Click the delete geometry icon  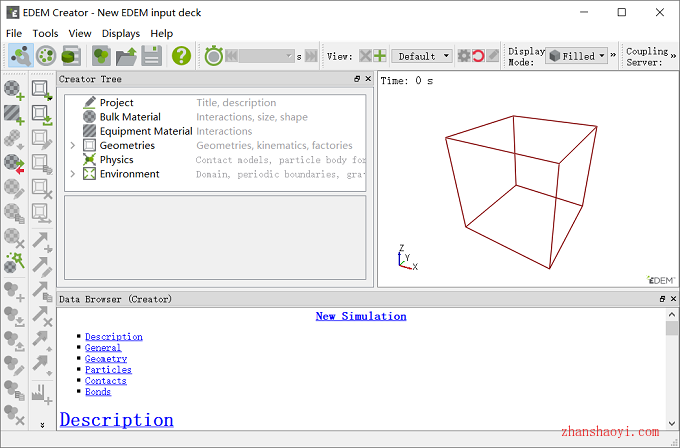coord(42,189)
